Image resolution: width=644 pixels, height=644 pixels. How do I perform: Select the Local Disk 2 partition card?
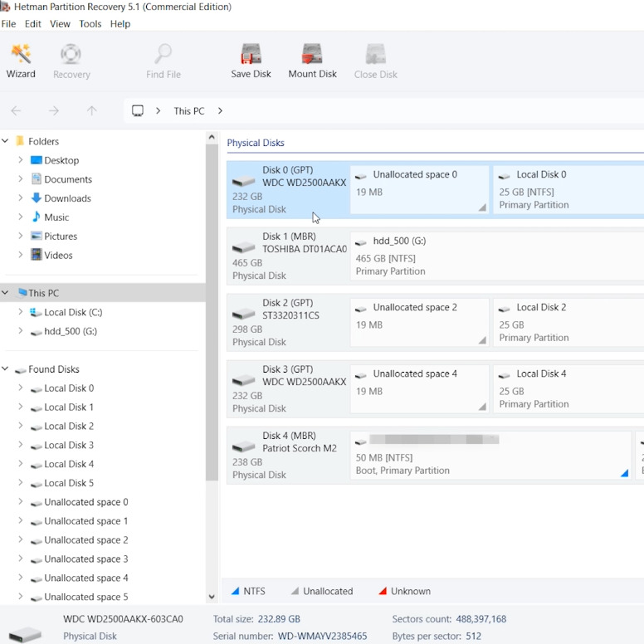[568, 322]
